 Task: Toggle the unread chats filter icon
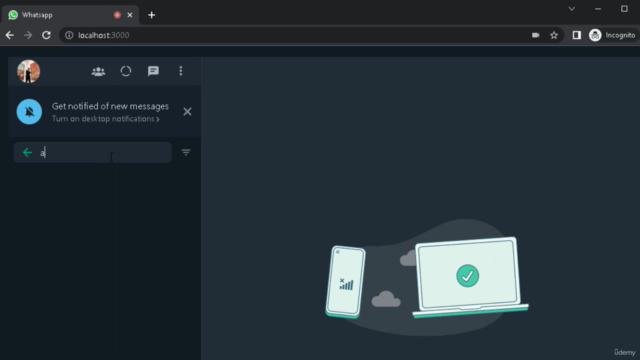coord(186,152)
